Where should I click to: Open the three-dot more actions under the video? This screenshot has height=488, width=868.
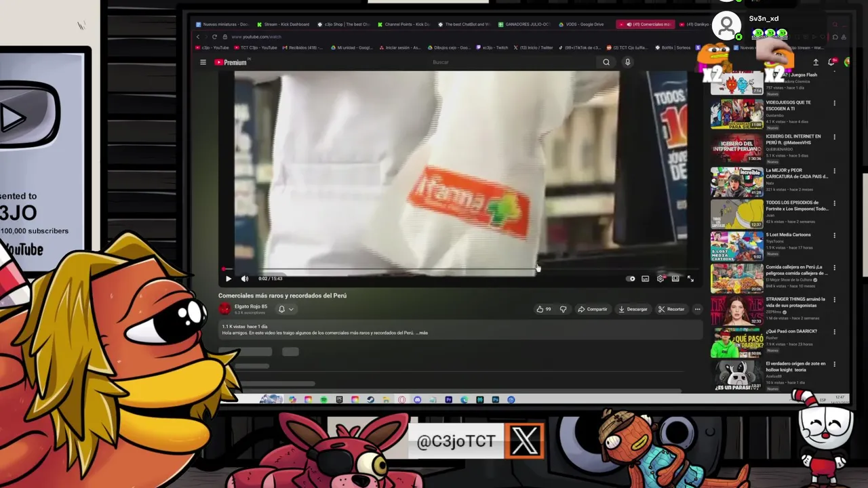pos(697,309)
